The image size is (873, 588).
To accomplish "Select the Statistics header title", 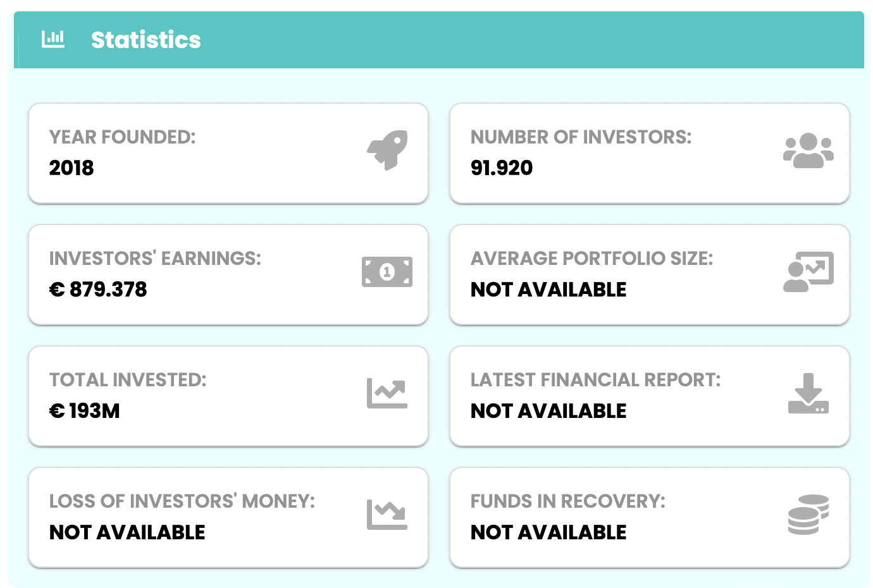I will pyautogui.click(x=146, y=40).
